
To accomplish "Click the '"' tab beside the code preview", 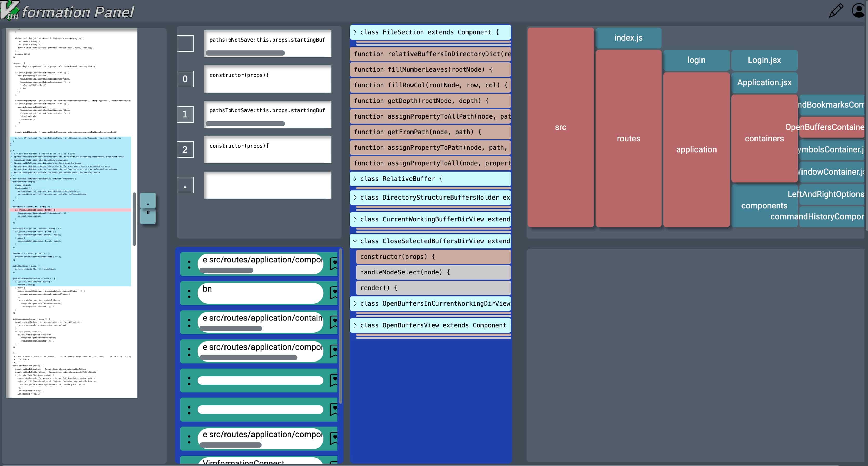I will click(148, 216).
